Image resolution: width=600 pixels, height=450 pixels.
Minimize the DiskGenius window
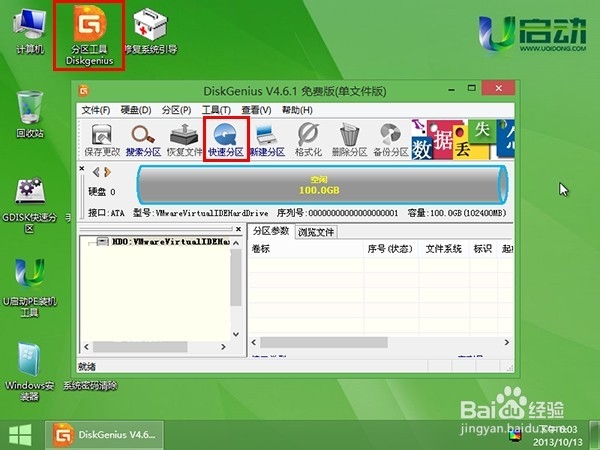pyautogui.click(x=452, y=90)
